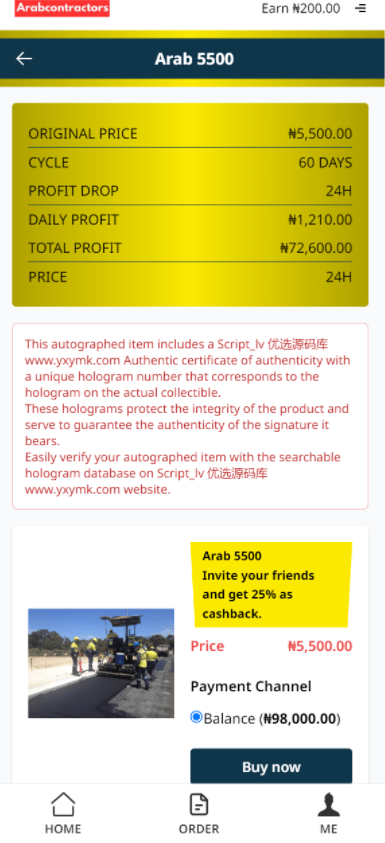
Task: Click the Total Profit ₦72,600.00 row
Action: 190,248
